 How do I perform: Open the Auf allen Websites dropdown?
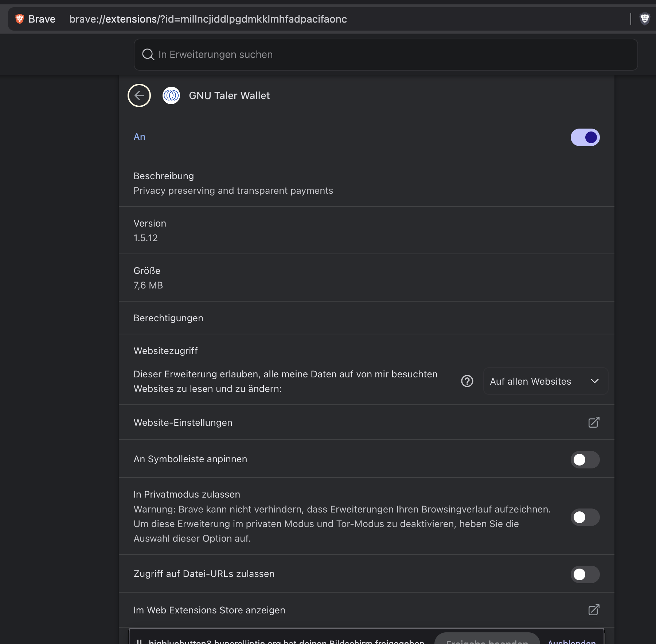click(546, 381)
